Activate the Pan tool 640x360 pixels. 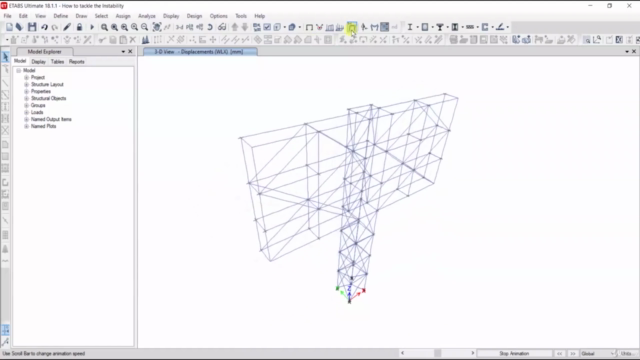[157, 27]
